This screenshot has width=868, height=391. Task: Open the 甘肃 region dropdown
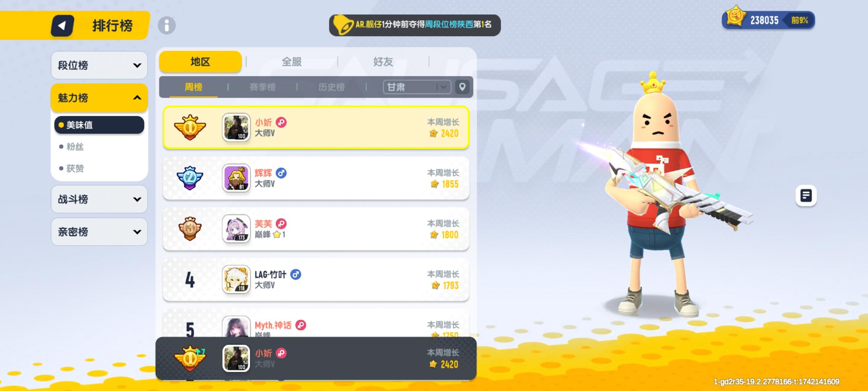tap(417, 87)
